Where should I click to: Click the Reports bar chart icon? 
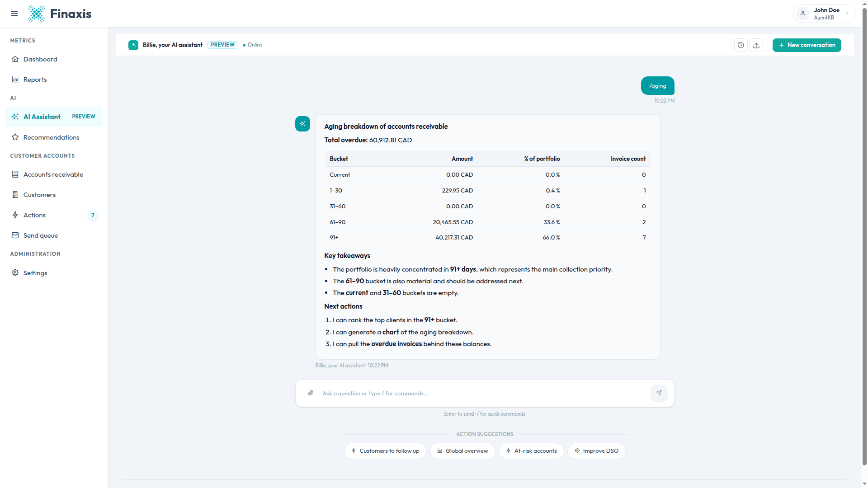15,80
